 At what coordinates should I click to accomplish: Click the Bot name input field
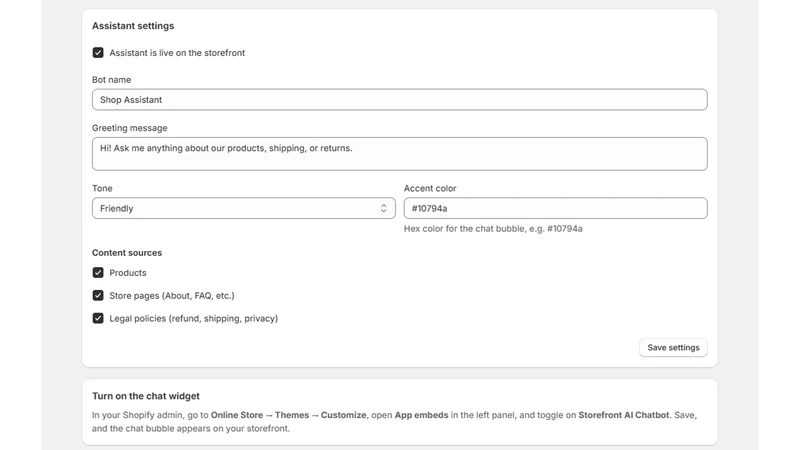[399, 99]
